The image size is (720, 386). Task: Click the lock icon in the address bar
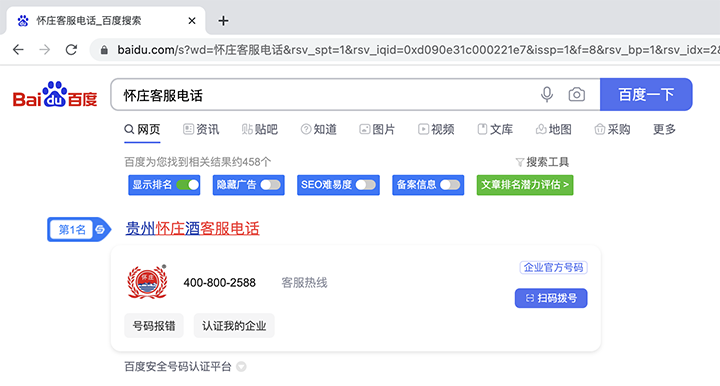(104, 50)
